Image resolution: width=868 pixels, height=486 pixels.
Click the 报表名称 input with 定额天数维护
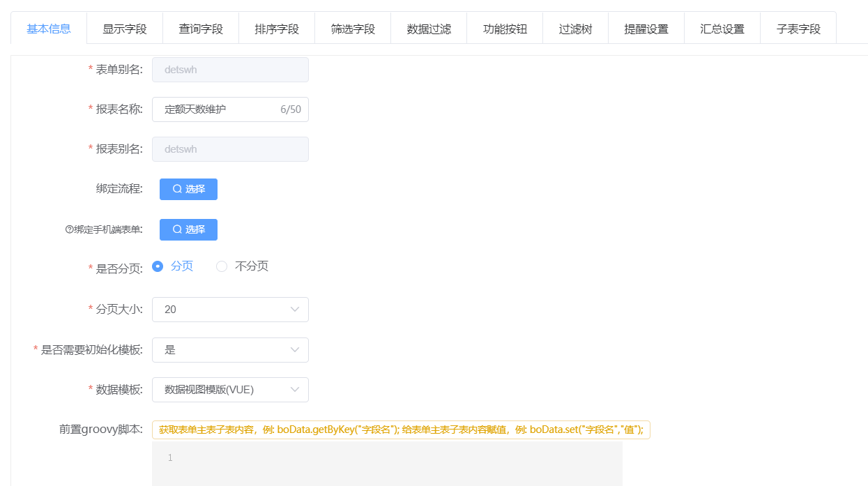coord(230,109)
